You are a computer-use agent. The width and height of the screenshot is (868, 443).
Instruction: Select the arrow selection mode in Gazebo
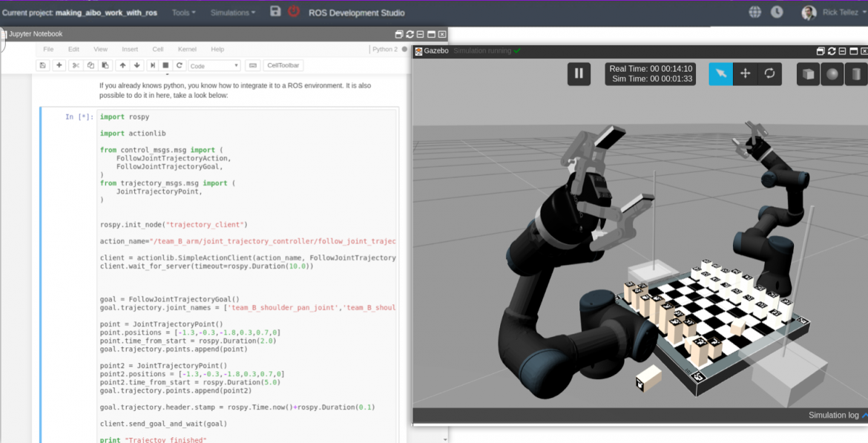pos(721,73)
